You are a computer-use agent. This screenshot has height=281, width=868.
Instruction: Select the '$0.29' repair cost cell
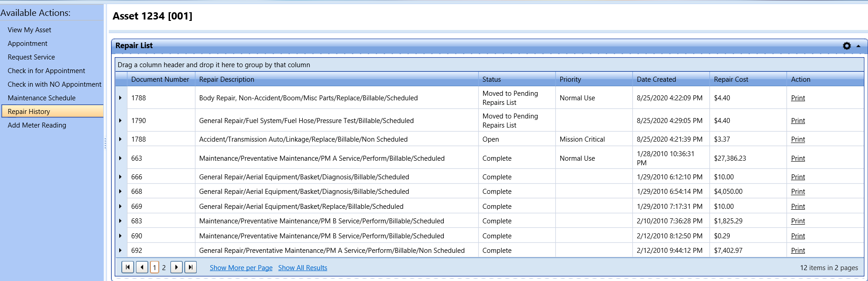[748, 236]
